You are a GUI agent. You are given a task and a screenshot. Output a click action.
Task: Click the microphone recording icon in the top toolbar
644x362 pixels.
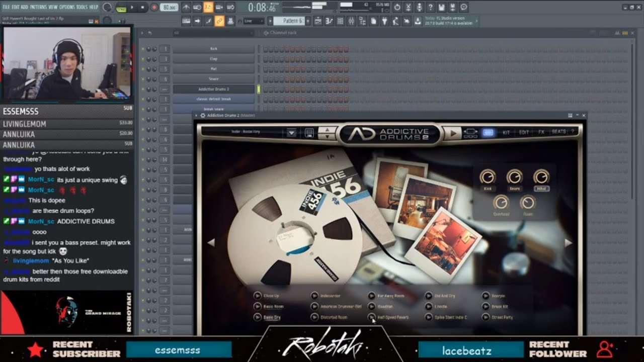tap(420, 8)
